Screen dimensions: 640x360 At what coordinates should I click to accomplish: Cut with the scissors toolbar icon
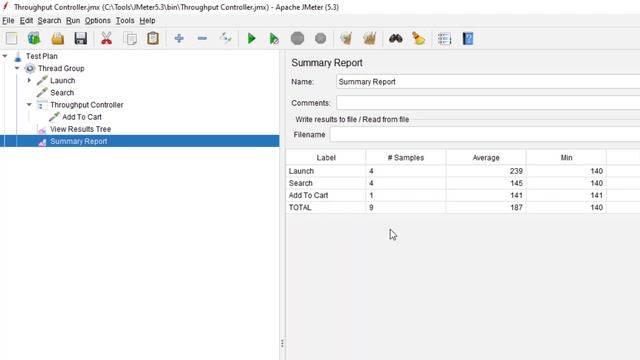pyautogui.click(x=107, y=38)
